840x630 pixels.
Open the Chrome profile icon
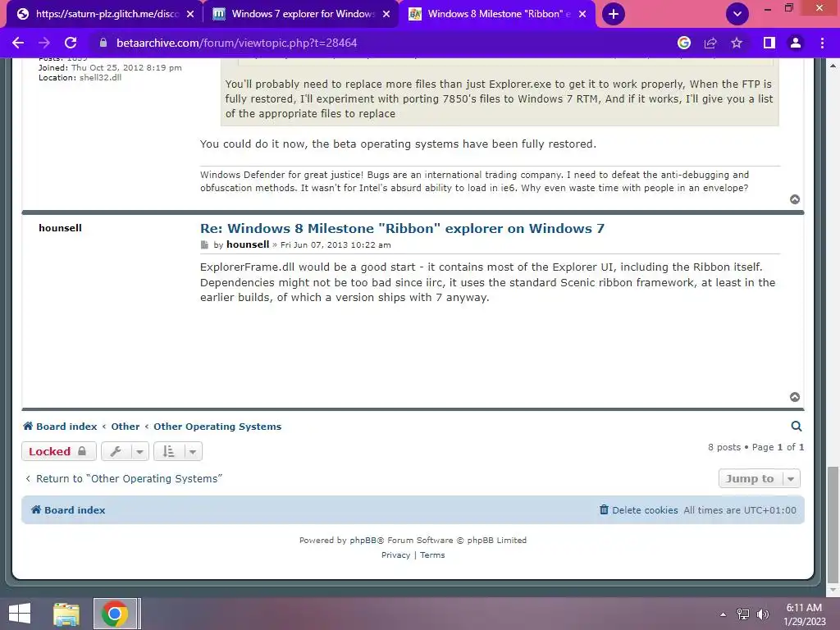pyautogui.click(x=796, y=43)
